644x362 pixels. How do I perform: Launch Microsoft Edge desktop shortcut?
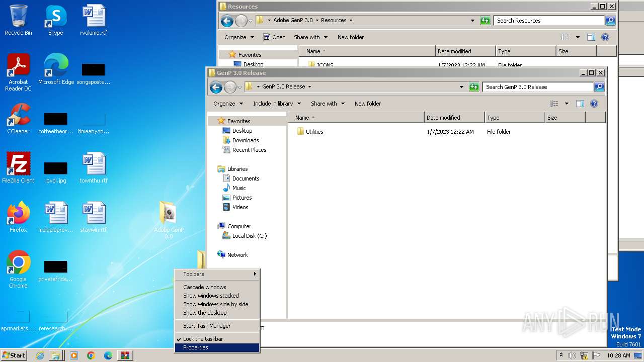(56, 69)
